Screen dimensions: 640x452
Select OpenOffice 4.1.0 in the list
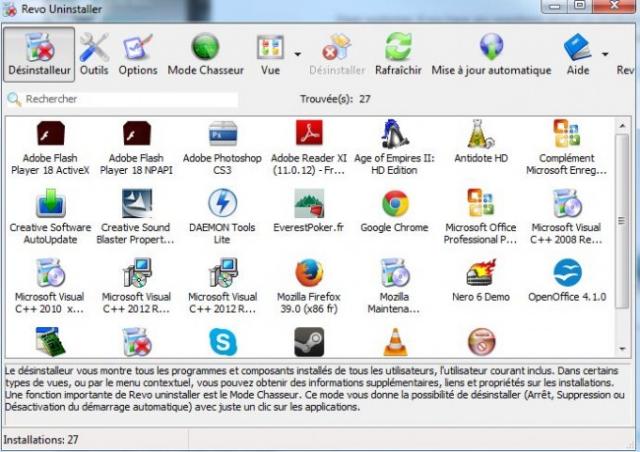[x=568, y=282]
